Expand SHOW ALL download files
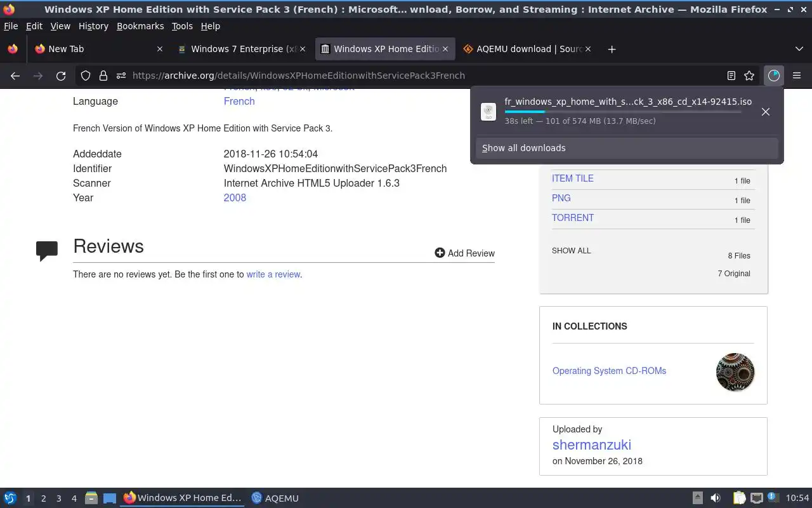Screen dimensions: 812x508 pyautogui.click(x=571, y=251)
